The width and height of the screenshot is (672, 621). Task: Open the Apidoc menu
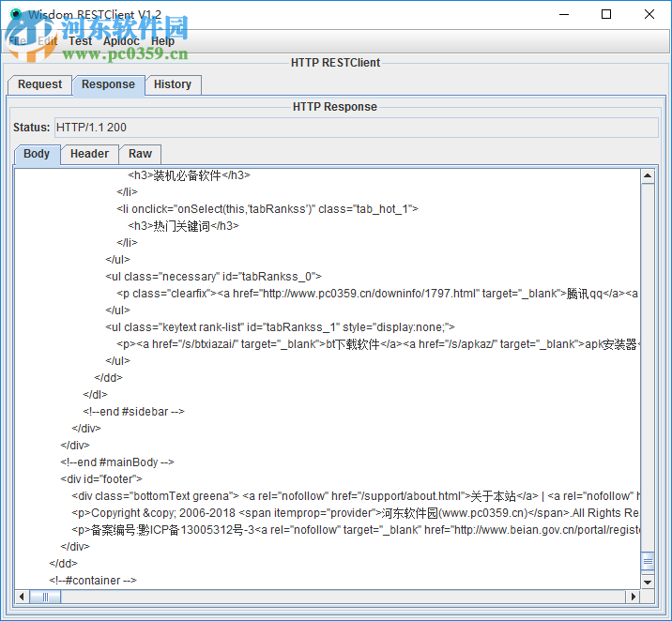(121, 41)
